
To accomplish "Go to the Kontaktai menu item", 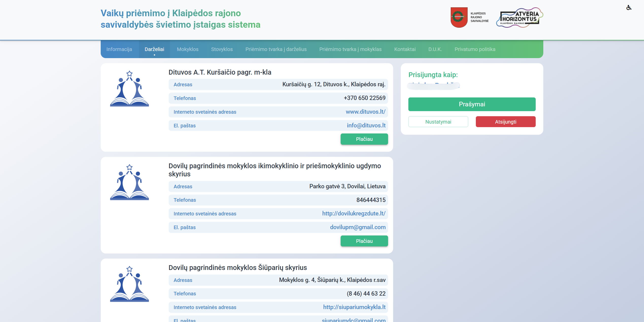I will coord(405,49).
